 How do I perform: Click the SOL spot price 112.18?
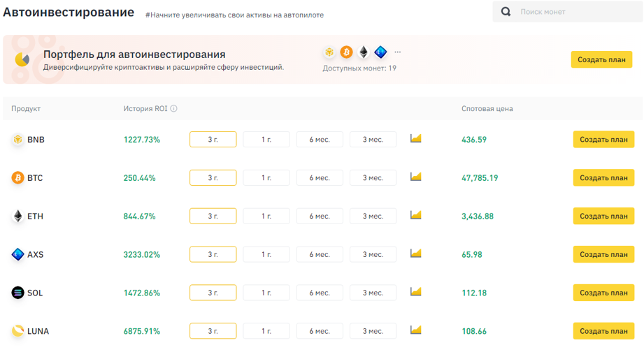(474, 293)
